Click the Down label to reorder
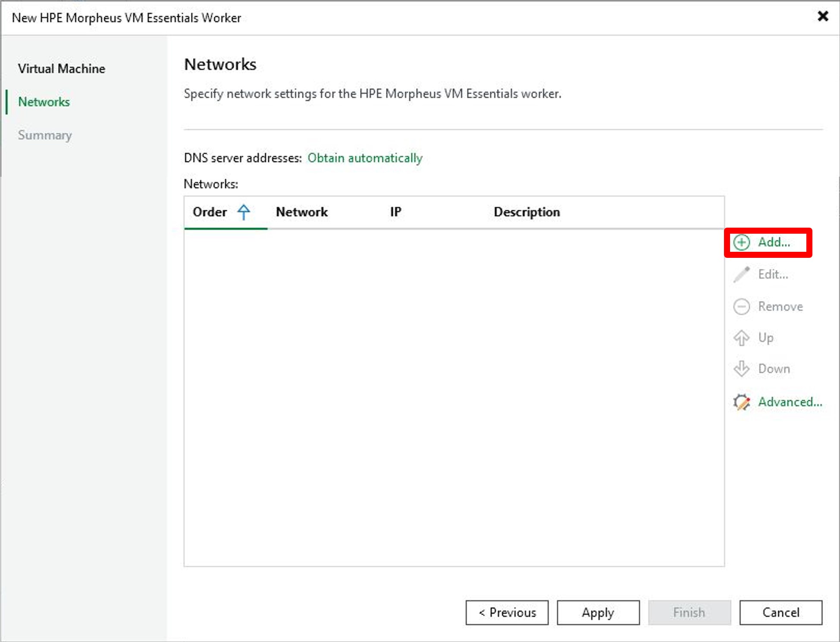Viewport: 840px width, 642px height. pos(774,369)
